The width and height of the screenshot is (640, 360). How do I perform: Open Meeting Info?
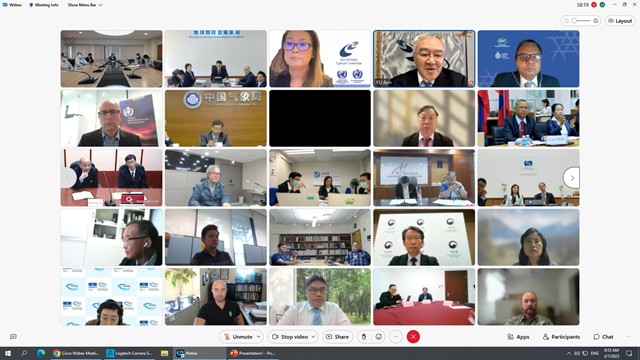(x=44, y=5)
